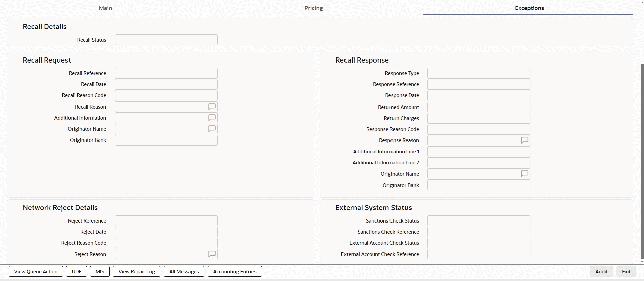Click the scrollbar down arrow
This screenshot has width=644, height=281.
click(642, 262)
